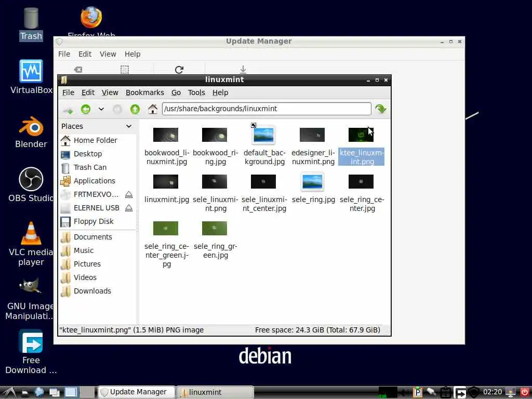The image size is (532, 399).
Task: Click Update Manager refresh icon
Action: click(x=179, y=70)
